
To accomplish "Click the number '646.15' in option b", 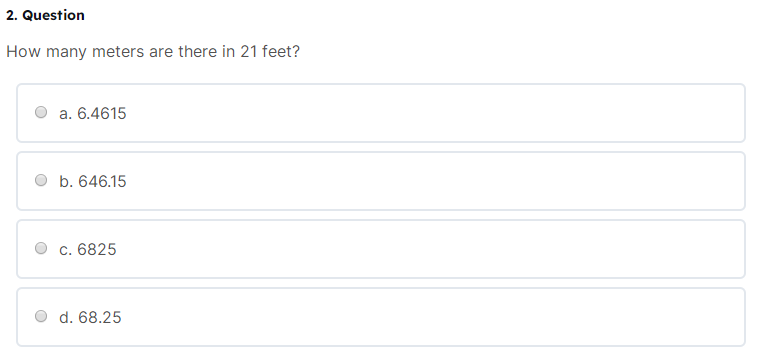I will (x=102, y=181).
